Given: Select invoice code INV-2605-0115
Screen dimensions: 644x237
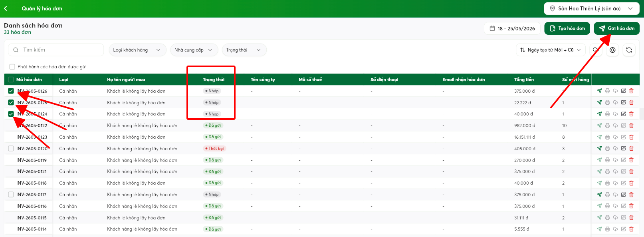Looking at the screenshot, I should 32,218.
